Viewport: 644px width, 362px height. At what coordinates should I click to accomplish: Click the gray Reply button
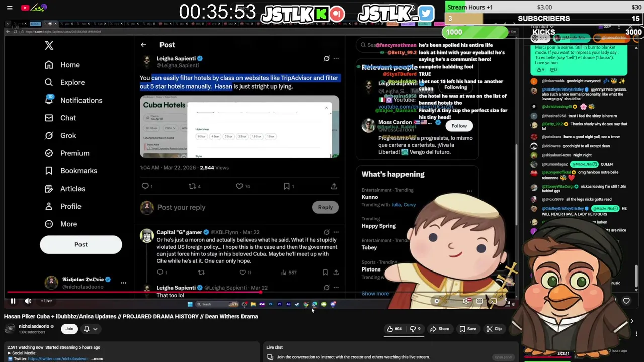(326, 207)
